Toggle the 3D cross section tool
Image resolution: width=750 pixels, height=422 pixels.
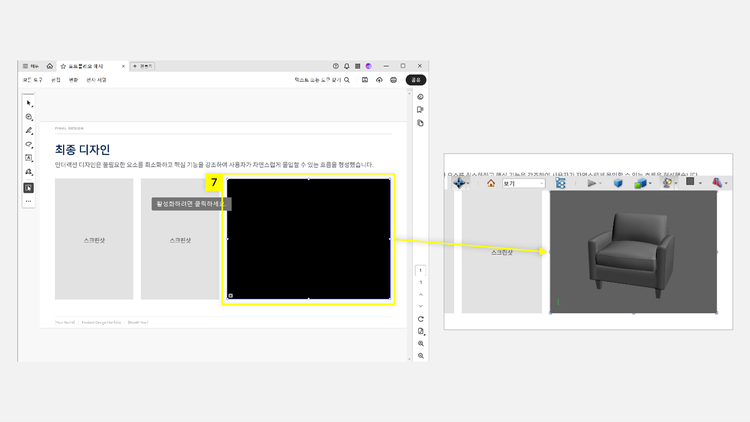click(x=717, y=182)
